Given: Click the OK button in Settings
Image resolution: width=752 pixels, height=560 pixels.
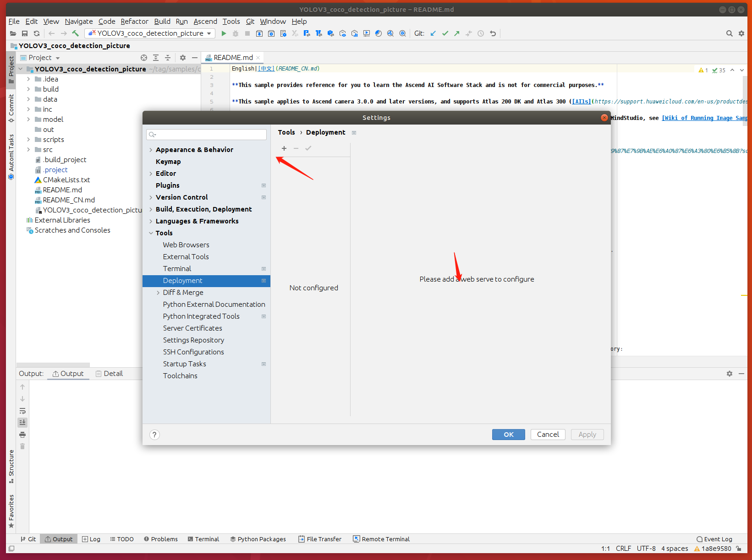Looking at the screenshot, I should coord(509,435).
